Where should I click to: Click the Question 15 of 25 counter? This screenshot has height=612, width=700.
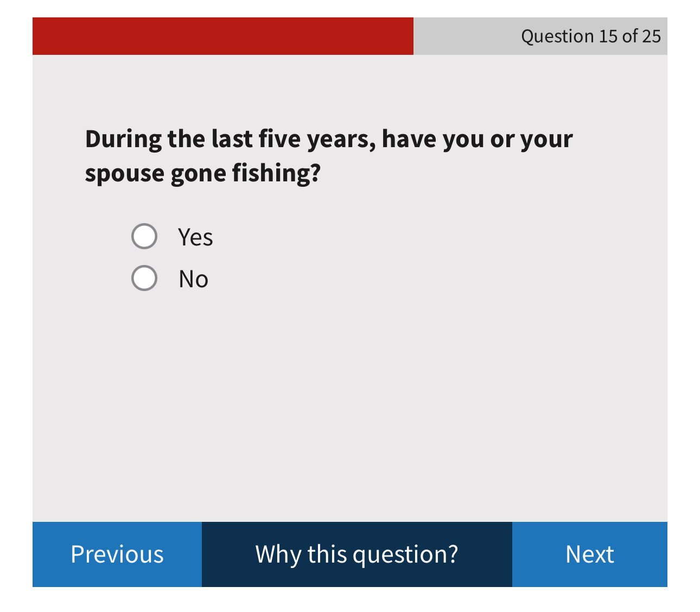click(x=590, y=36)
